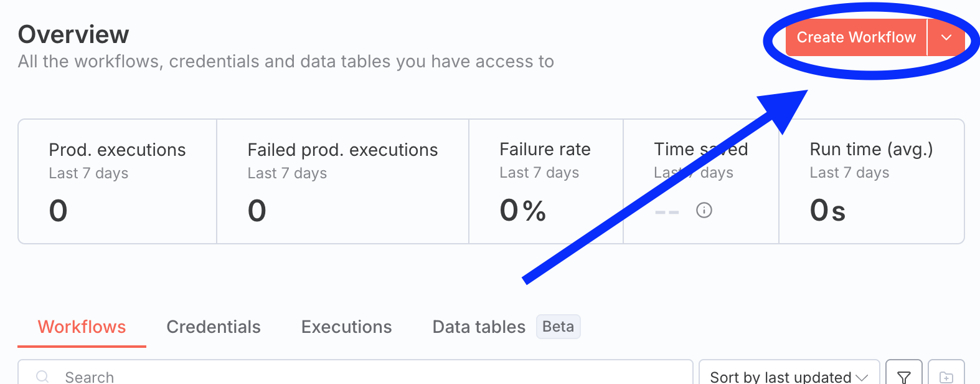Open the Data tables tab
The width and height of the screenshot is (980, 384).
coord(478,327)
